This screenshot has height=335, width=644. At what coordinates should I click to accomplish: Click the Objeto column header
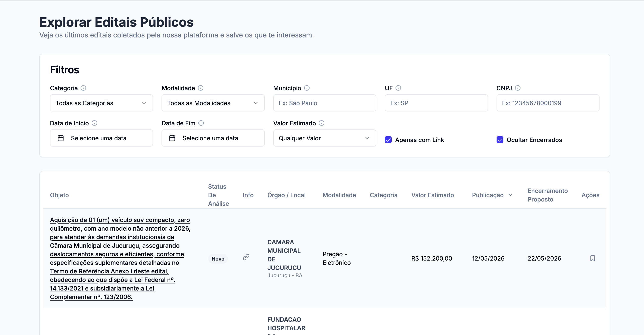(59, 195)
